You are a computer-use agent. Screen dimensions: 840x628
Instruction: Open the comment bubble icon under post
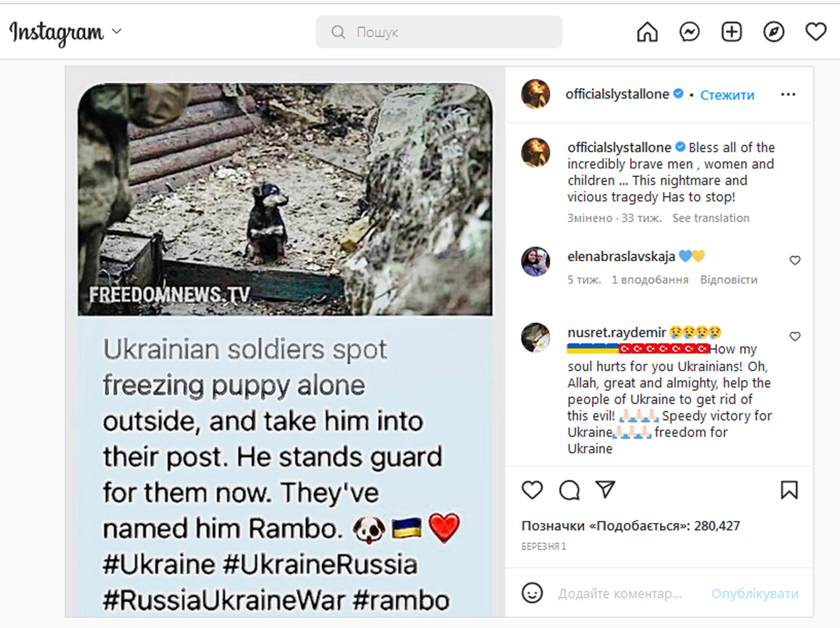click(569, 490)
